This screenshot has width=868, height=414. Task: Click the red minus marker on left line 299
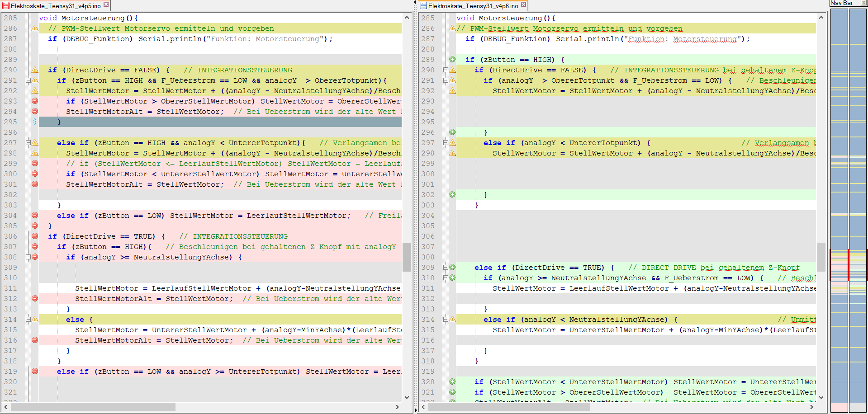(35, 163)
